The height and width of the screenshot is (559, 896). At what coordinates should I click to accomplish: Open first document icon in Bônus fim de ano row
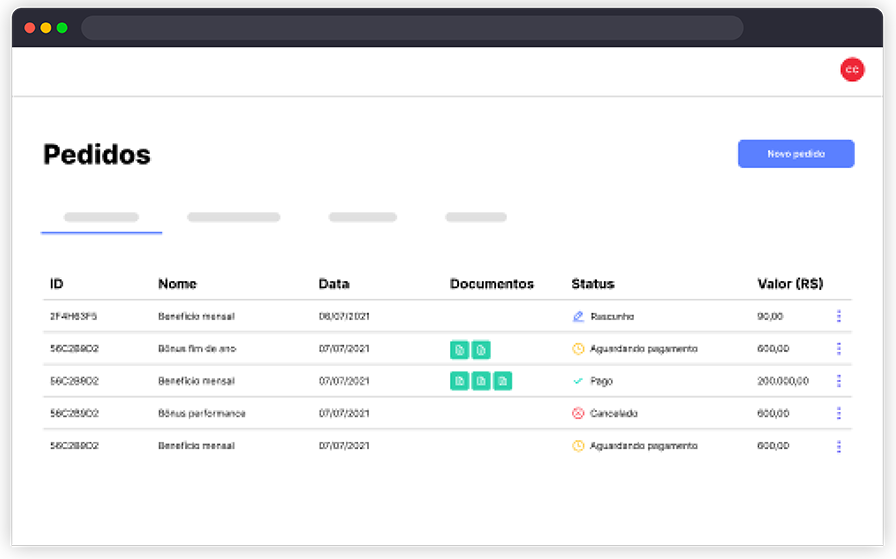459,349
